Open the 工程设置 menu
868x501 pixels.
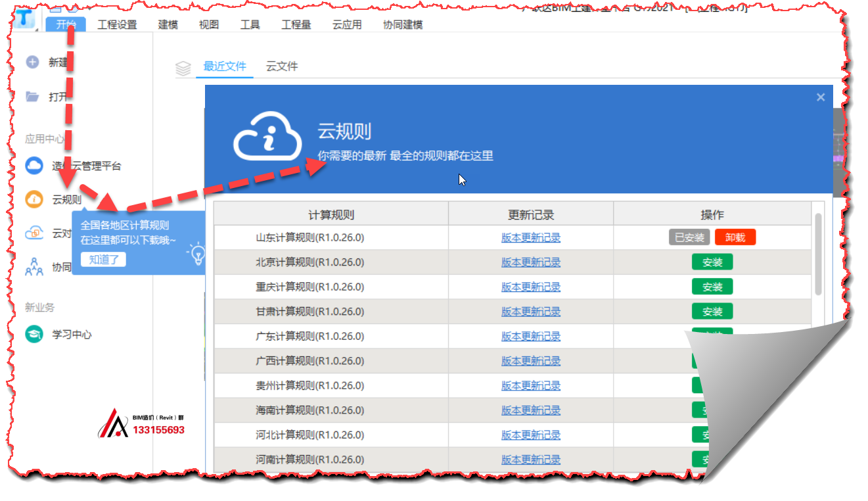(117, 25)
